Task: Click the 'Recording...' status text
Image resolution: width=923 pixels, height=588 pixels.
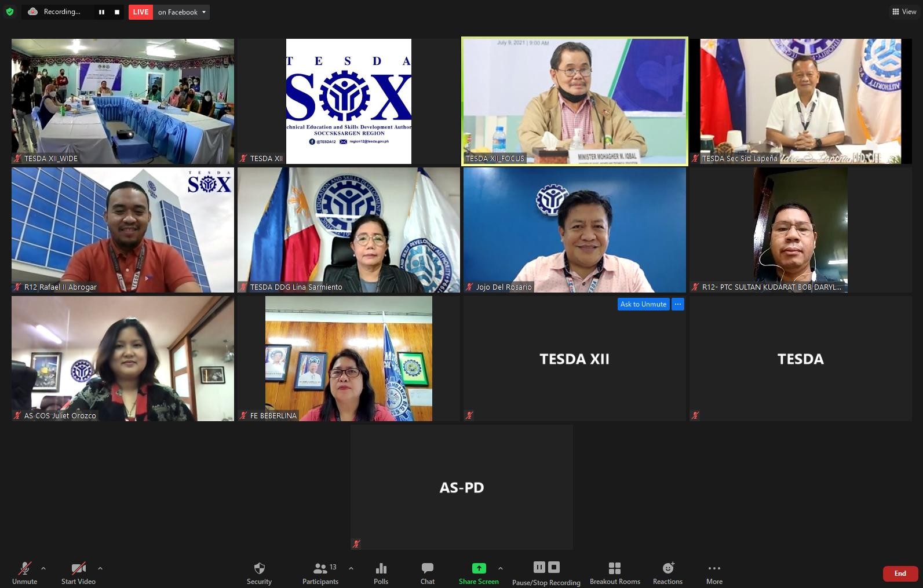Action: 62,12
